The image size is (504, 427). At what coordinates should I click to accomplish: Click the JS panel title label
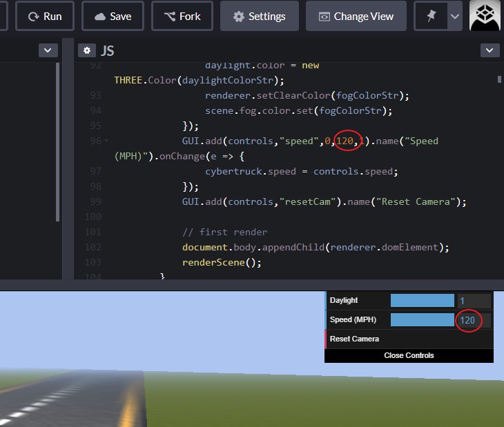(x=107, y=51)
